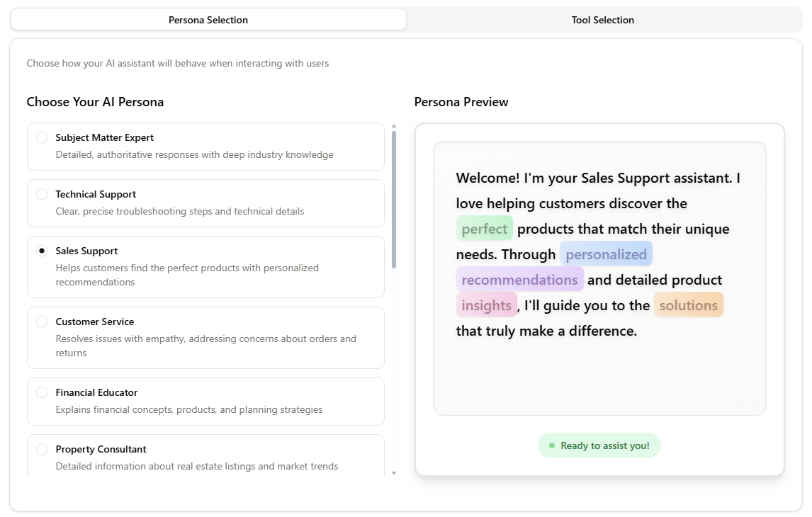Choose the Sales Support radio option

[42, 251]
